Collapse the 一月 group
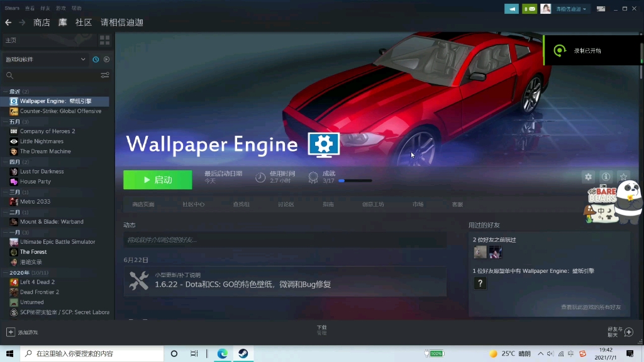Viewport: 644px width, 362px height. tap(6, 233)
